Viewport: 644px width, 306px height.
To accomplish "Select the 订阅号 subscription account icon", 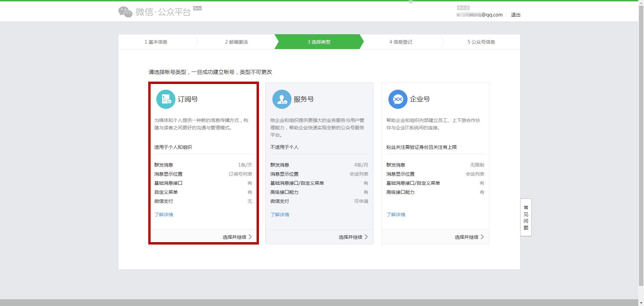I will point(166,99).
